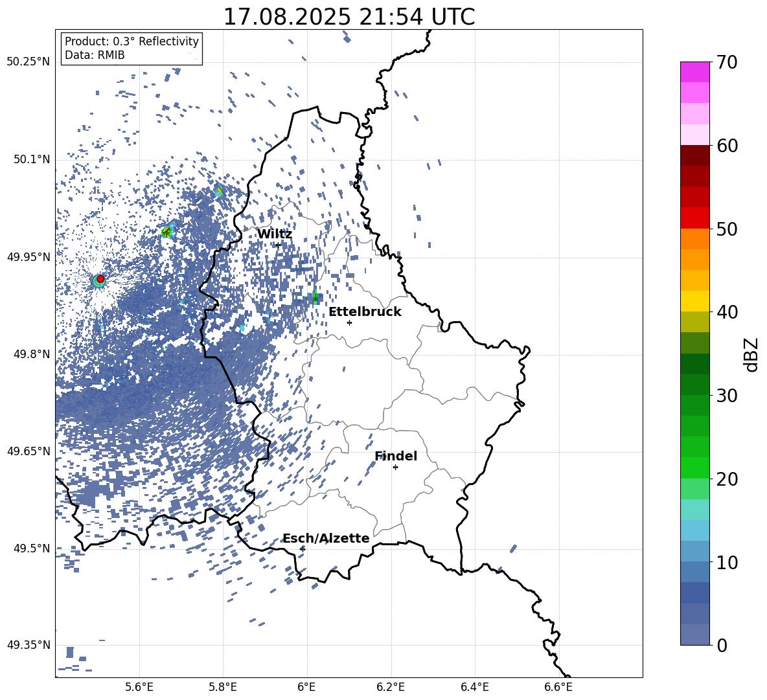The height and width of the screenshot is (700, 767).
Task: Click the 6.6°E longitude label
Action: click(x=558, y=687)
